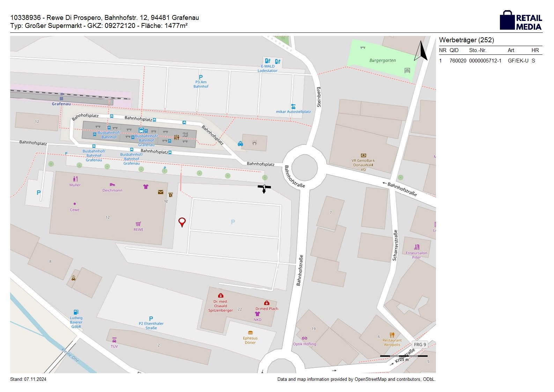
Task: Click the mikar Autostellplatz car sharing icon
Action: [293, 106]
